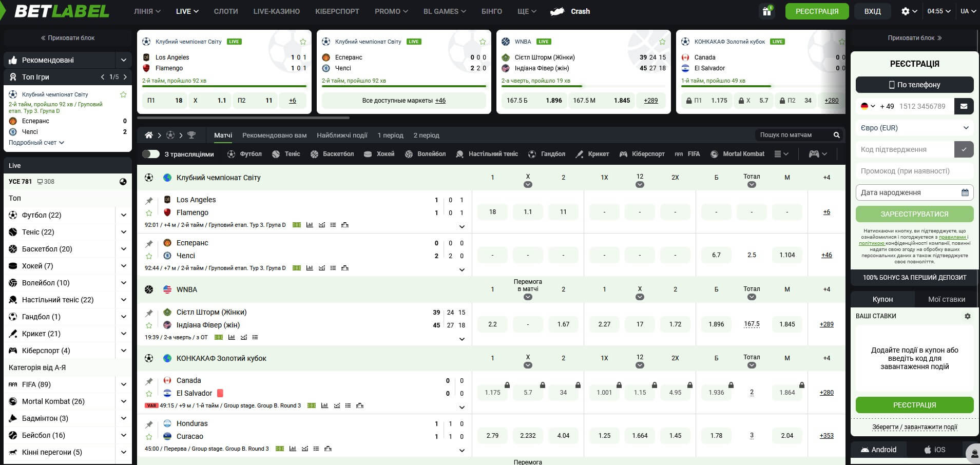Open the СЛОТИ menu item
The height and width of the screenshot is (465, 980).
click(226, 11)
